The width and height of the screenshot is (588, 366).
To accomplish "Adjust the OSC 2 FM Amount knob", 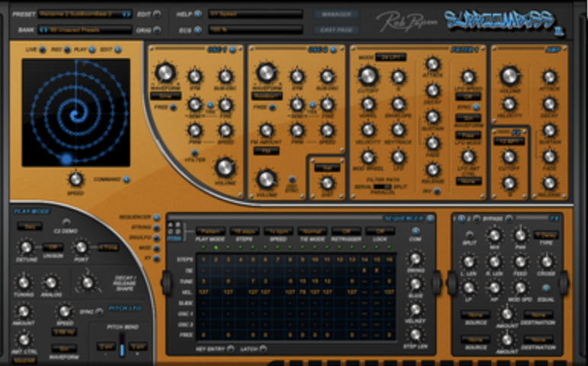I will click(x=267, y=130).
